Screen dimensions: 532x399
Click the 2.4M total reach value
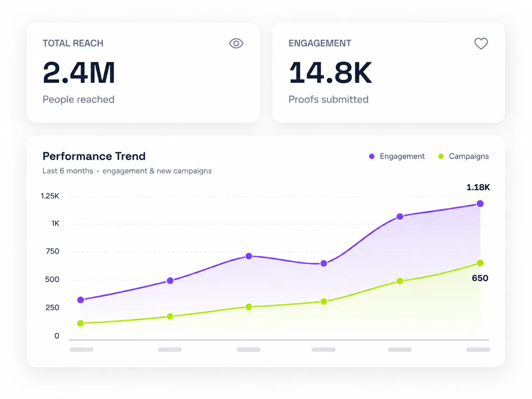[79, 73]
